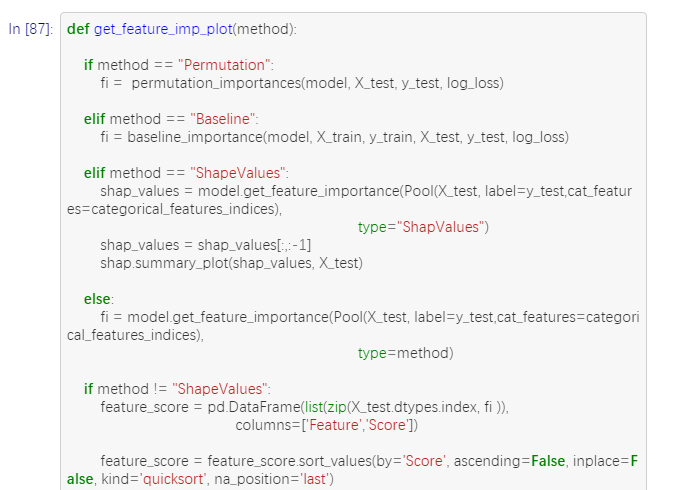The height and width of the screenshot is (490, 675).
Task: Click the type=method argument
Action: coord(406,353)
